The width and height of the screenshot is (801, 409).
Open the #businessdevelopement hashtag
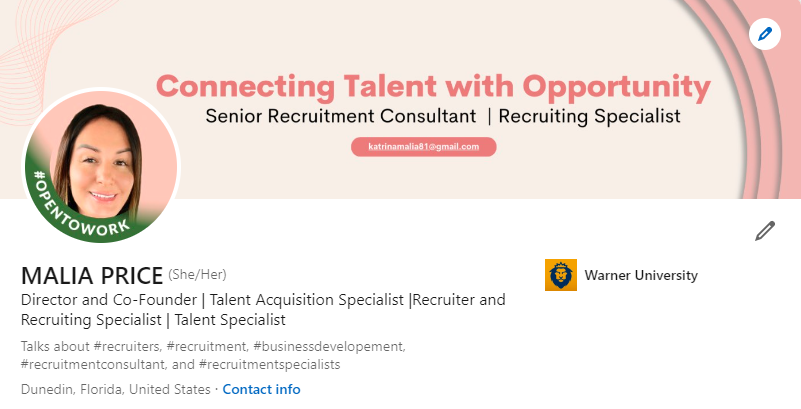tap(327, 346)
